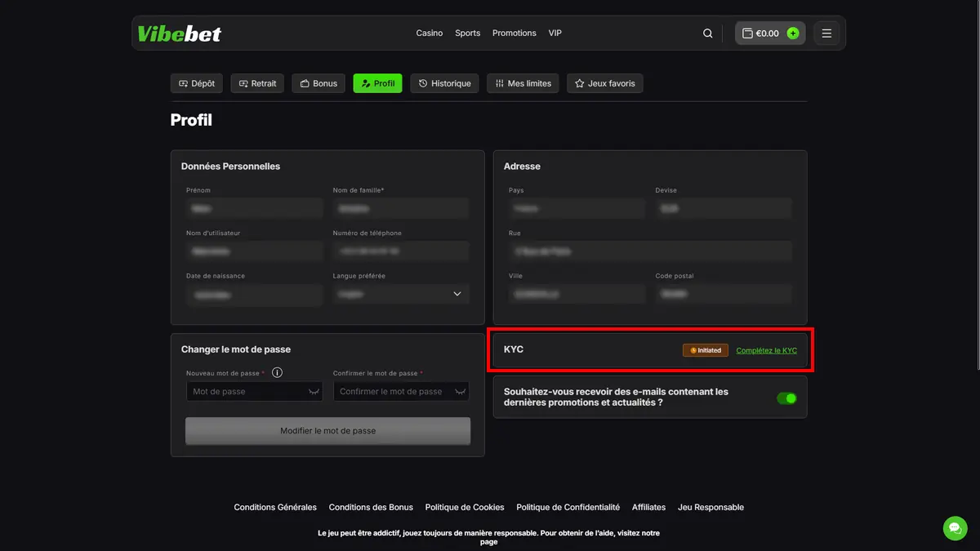Open the Mes limites tab
Screen dimensions: 980x551
click(523, 83)
